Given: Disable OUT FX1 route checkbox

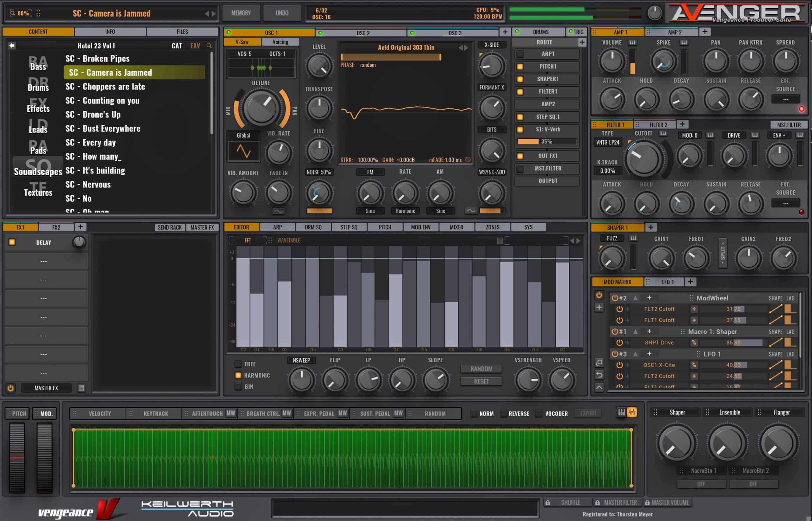Looking at the screenshot, I should coord(520,156).
